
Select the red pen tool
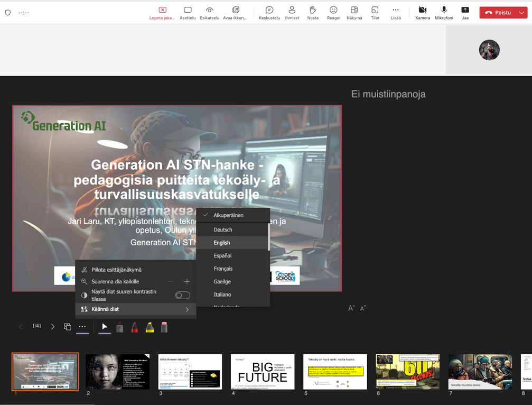134,327
